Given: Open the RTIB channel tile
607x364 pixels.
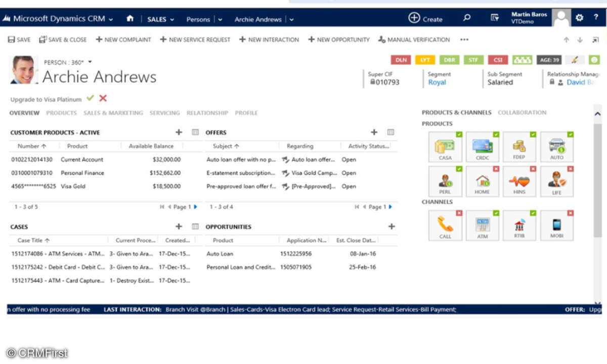Looking at the screenshot, I should 519,225.
